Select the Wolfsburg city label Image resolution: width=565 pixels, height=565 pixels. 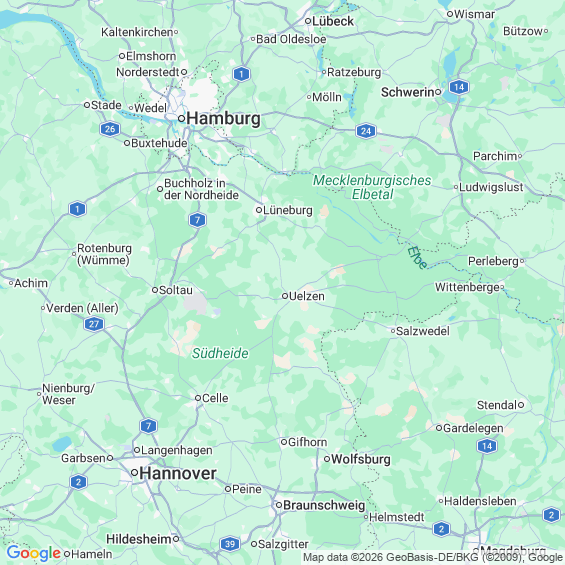(x=361, y=459)
